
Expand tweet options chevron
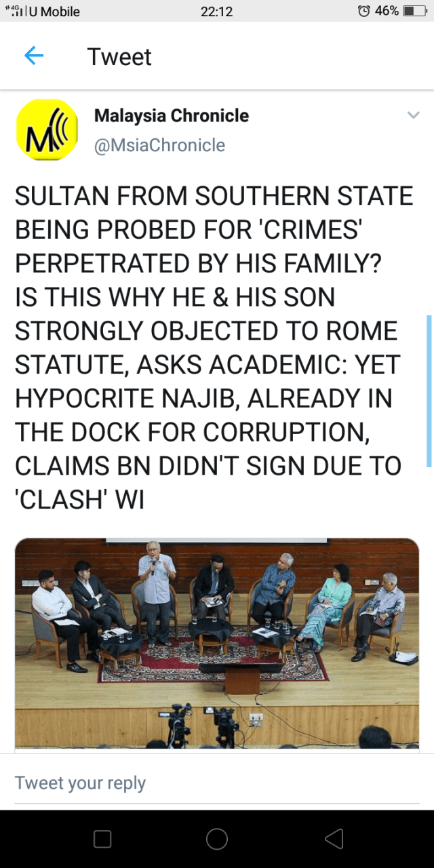[x=413, y=115]
